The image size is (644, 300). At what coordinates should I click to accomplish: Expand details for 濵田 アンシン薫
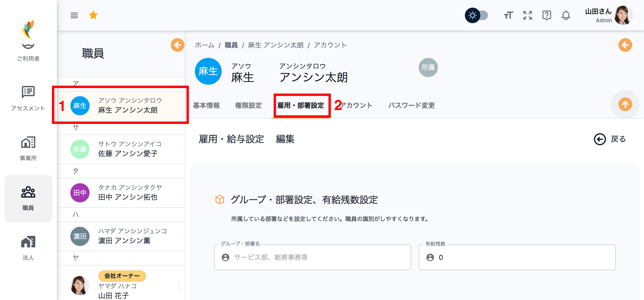tap(179, 236)
